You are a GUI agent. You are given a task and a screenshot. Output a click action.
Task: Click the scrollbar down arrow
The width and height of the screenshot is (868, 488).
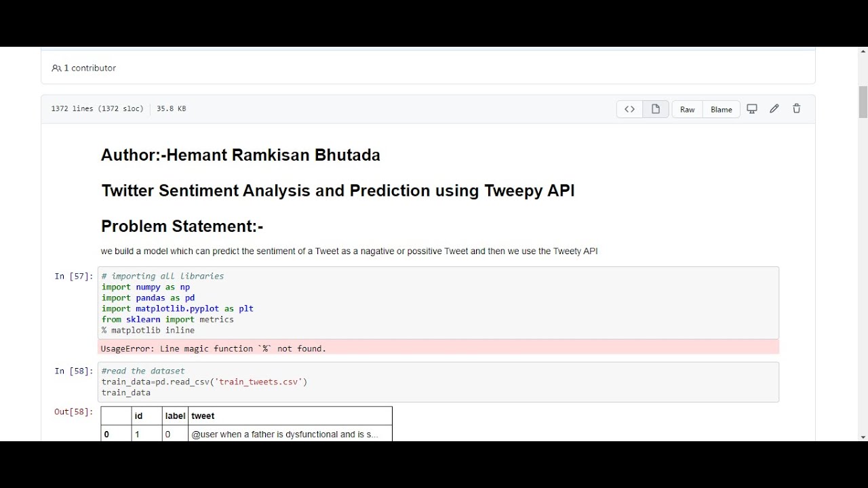[x=863, y=437]
